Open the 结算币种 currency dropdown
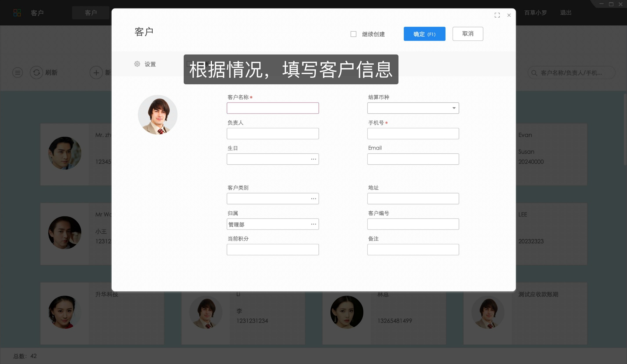This screenshot has width=627, height=364. [454, 108]
